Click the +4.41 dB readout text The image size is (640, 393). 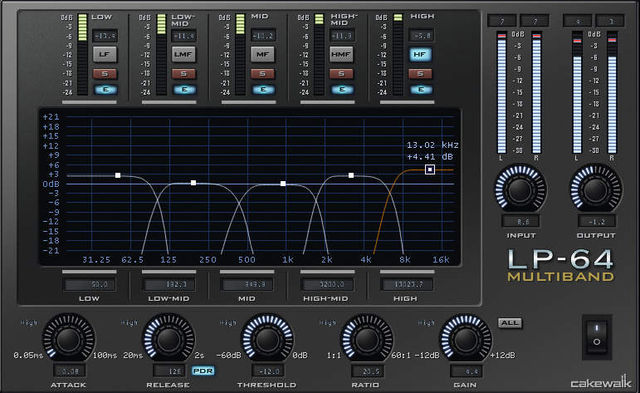coord(430,157)
